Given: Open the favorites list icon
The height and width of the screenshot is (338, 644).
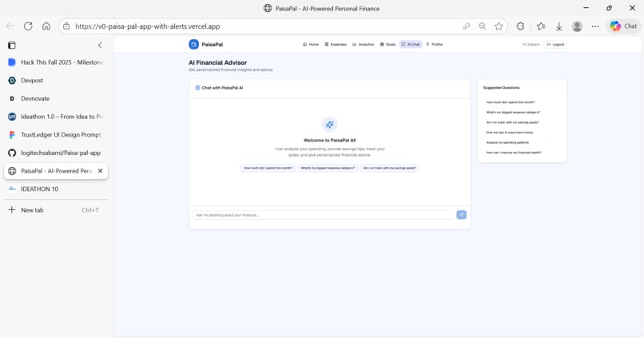Looking at the screenshot, I should coord(541,26).
